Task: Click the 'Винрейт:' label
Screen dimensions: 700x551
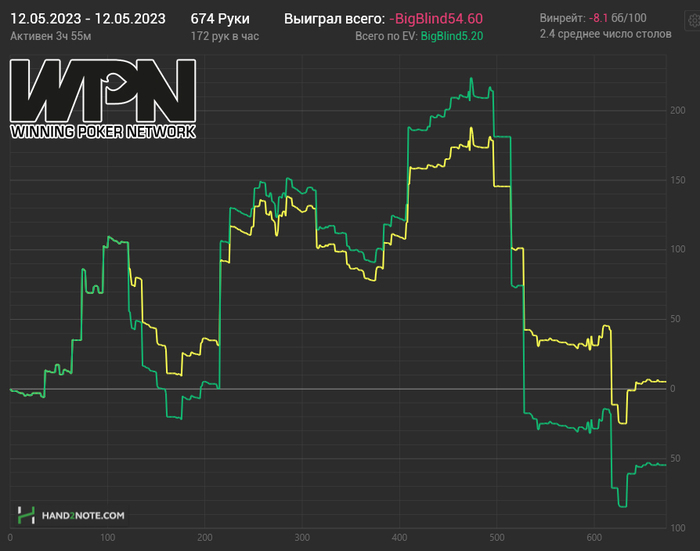Action: point(562,18)
